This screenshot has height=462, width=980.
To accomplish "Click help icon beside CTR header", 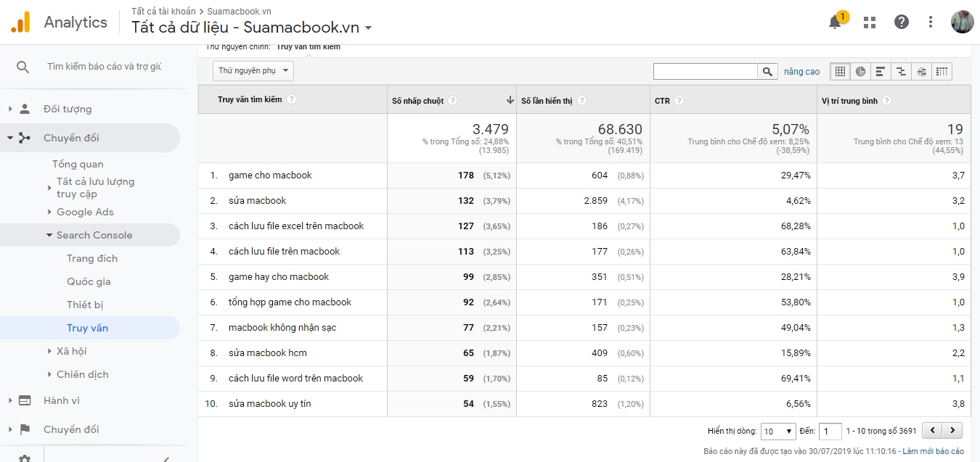I will click(679, 101).
